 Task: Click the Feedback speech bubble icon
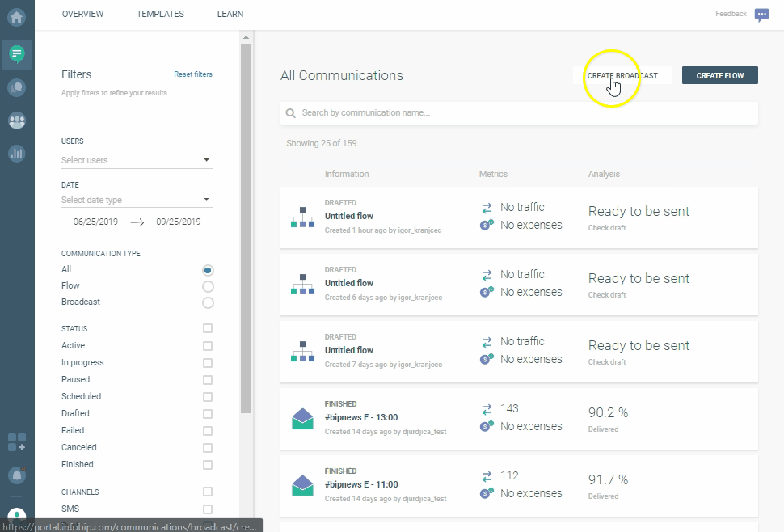pos(761,15)
